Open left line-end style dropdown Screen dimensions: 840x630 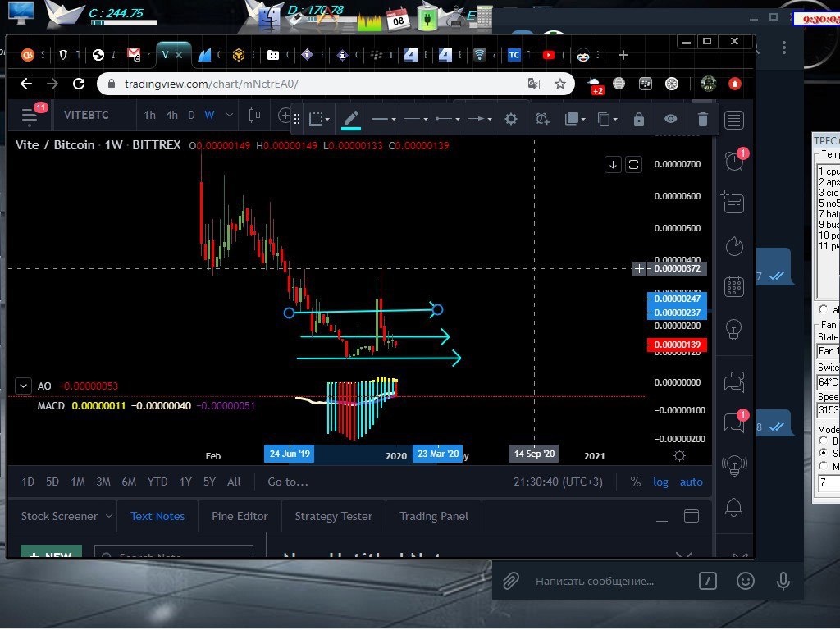(447, 119)
